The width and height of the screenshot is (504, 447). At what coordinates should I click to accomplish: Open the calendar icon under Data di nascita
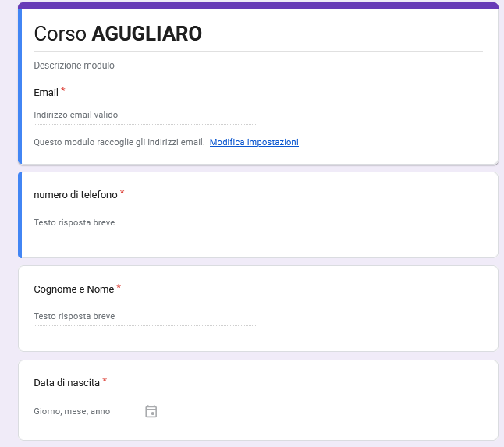pos(151,411)
